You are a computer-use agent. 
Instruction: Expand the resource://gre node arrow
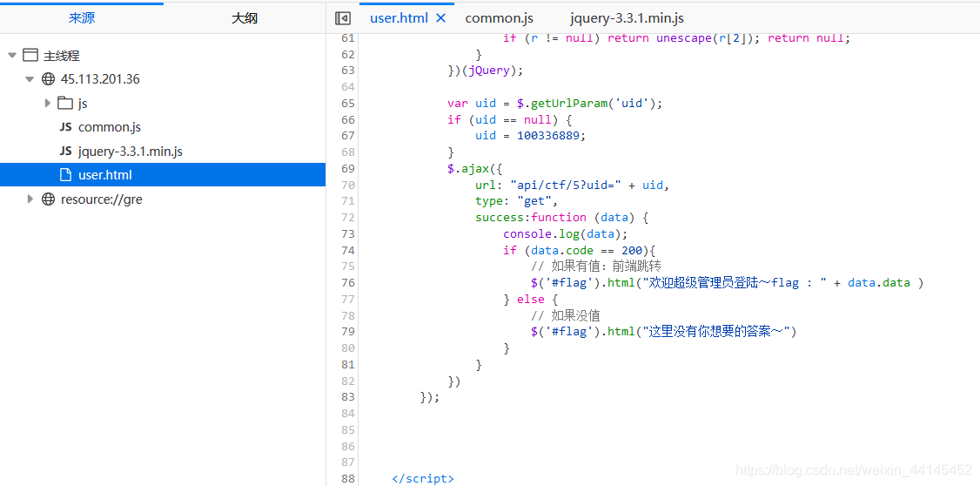pyautogui.click(x=30, y=199)
